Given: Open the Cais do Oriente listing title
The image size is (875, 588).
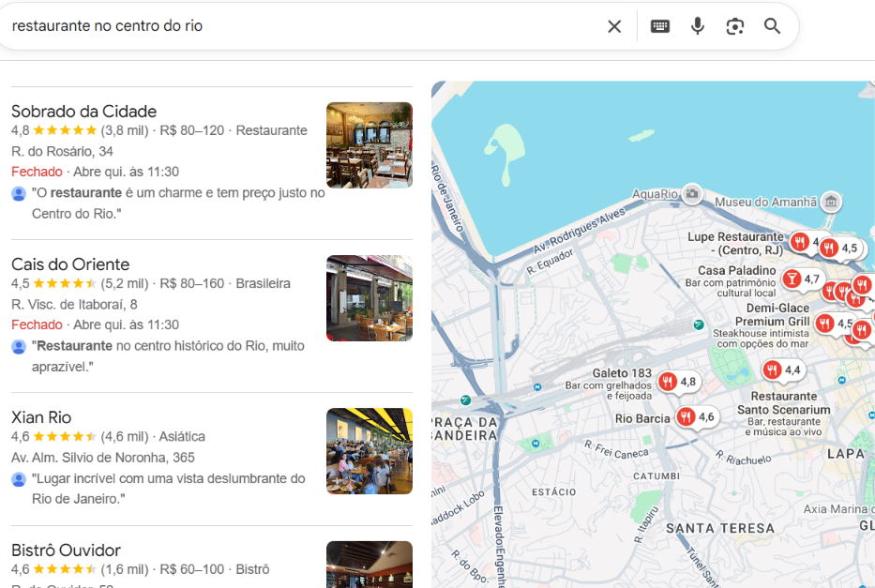Looking at the screenshot, I should [70, 264].
